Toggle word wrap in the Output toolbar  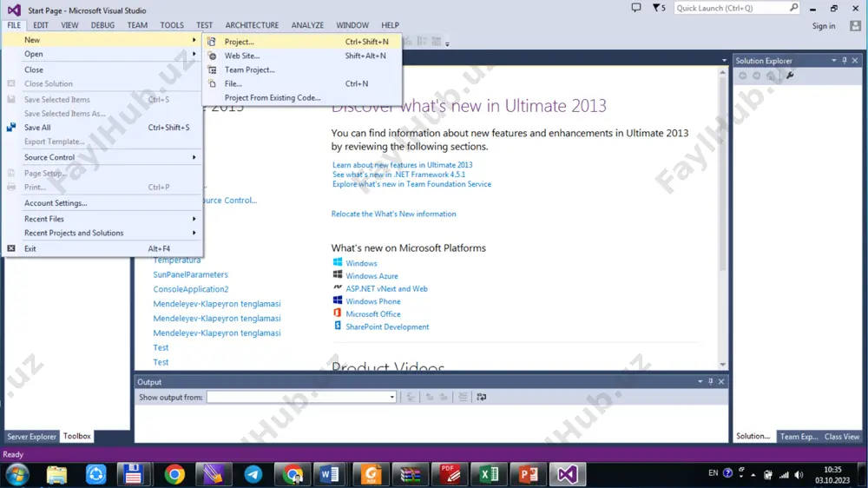point(482,397)
